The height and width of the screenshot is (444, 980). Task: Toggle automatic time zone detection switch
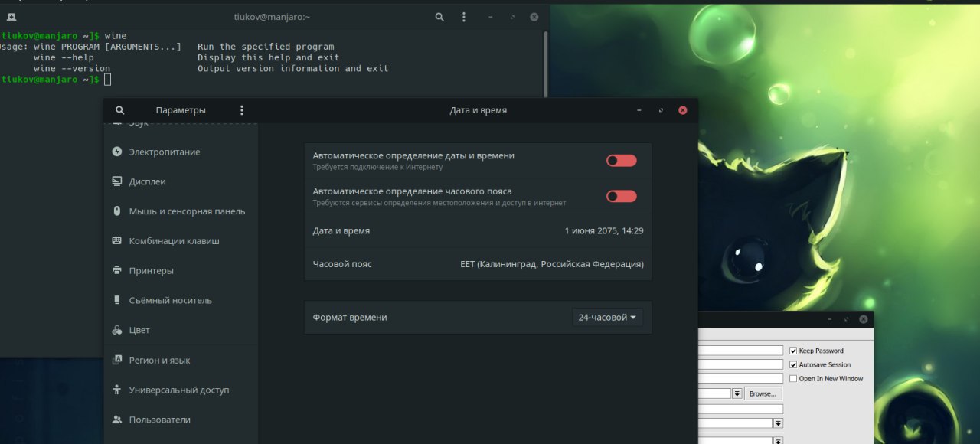(621, 196)
